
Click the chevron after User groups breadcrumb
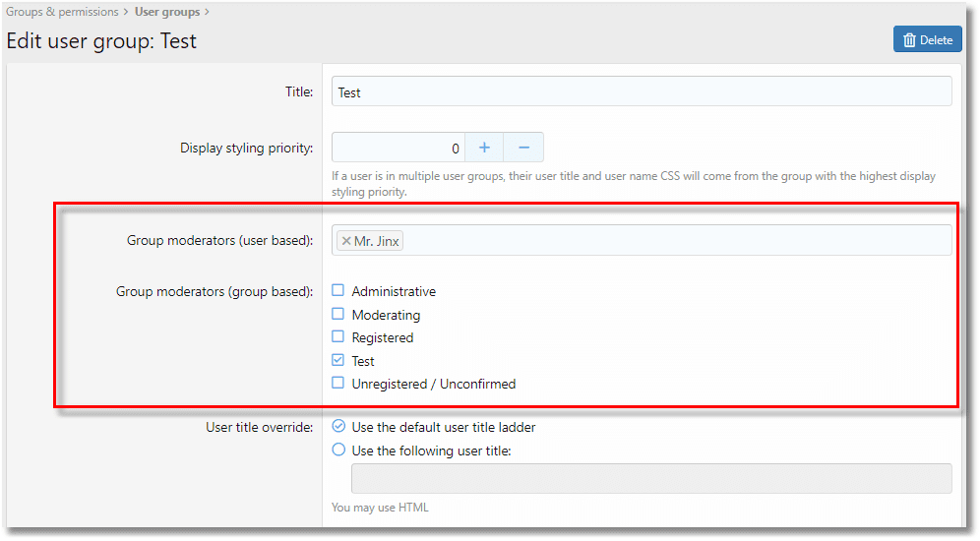click(207, 12)
